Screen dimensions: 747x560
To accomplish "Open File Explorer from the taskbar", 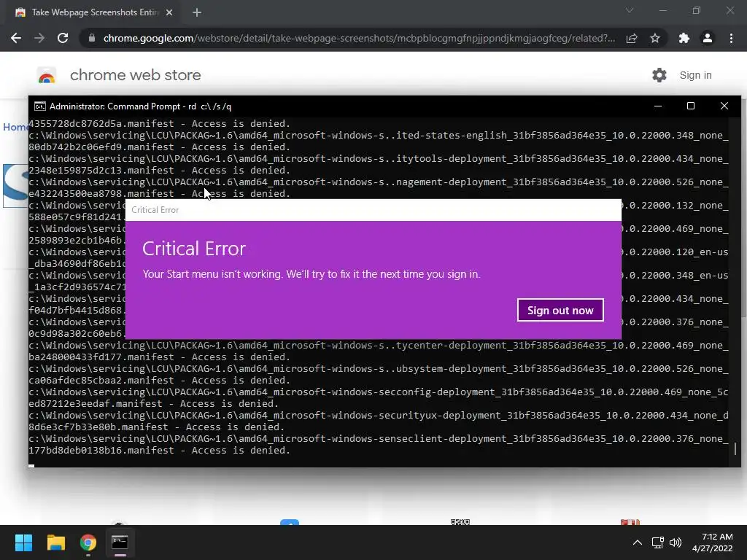I will pos(55,542).
